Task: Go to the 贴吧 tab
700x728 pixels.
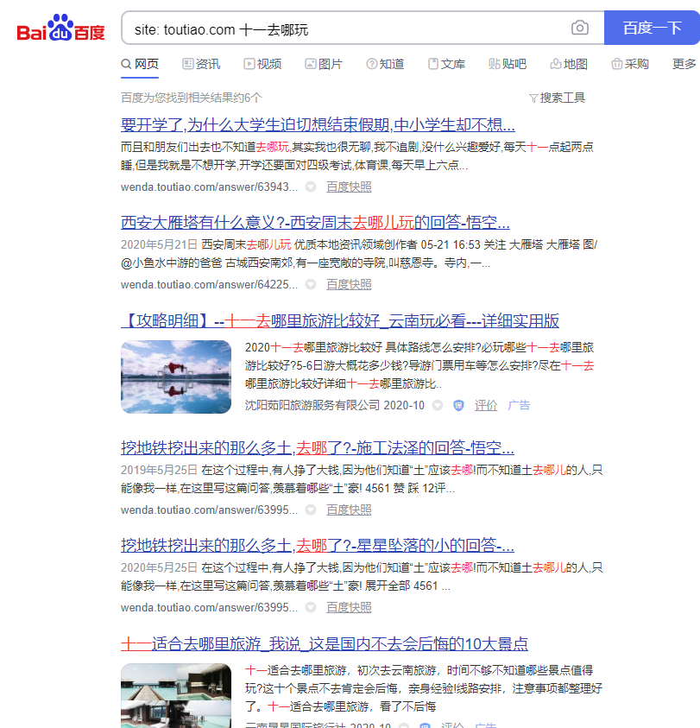Action: [508, 64]
